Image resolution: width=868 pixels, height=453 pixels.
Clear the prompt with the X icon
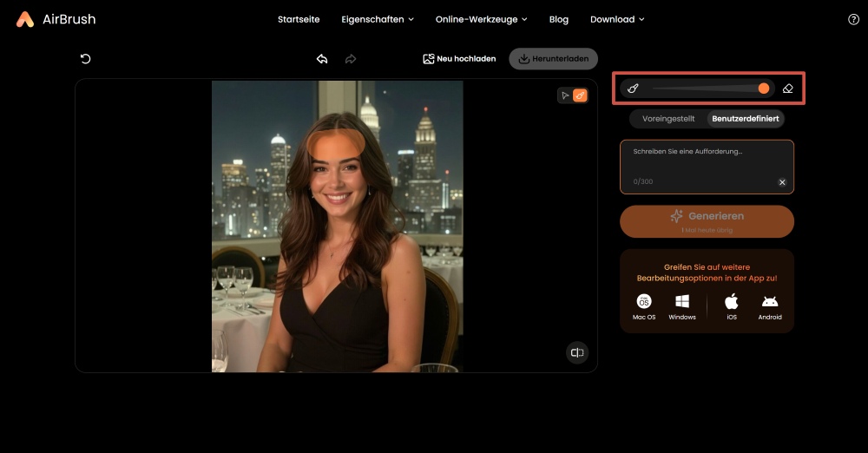click(782, 182)
